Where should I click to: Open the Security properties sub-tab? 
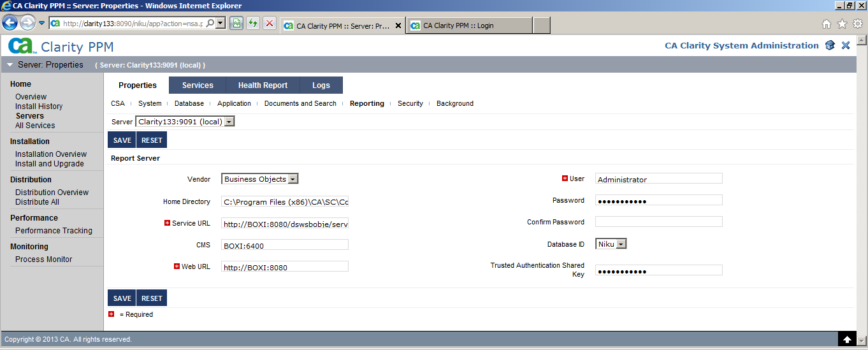click(410, 103)
